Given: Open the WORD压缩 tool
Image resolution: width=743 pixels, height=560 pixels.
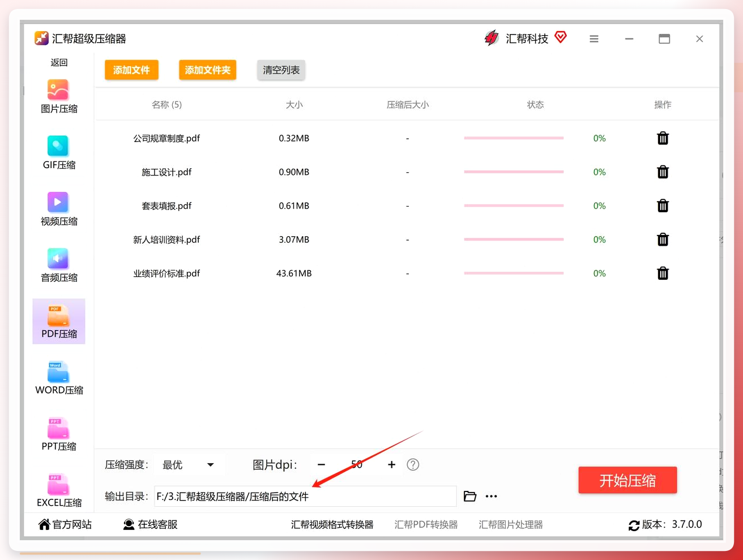Looking at the screenshot, I should point(59,378).
